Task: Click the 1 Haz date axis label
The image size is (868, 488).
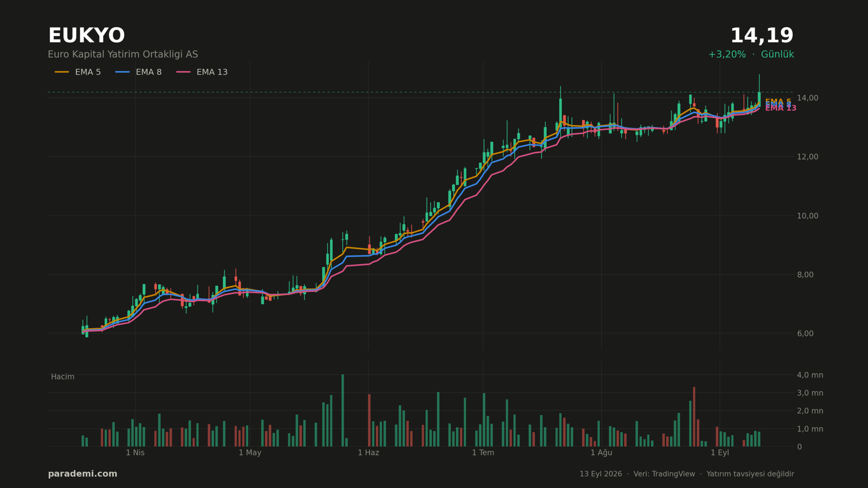Action: [368, 453]
